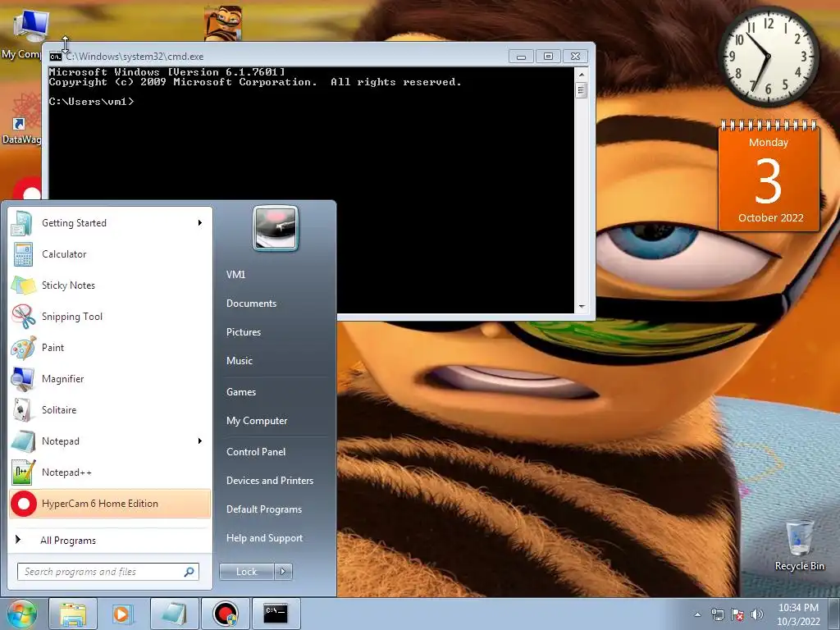Click the cmd window scrollbar thumb
This screenshot has width=840, height=630.
(x=582, y=90)
